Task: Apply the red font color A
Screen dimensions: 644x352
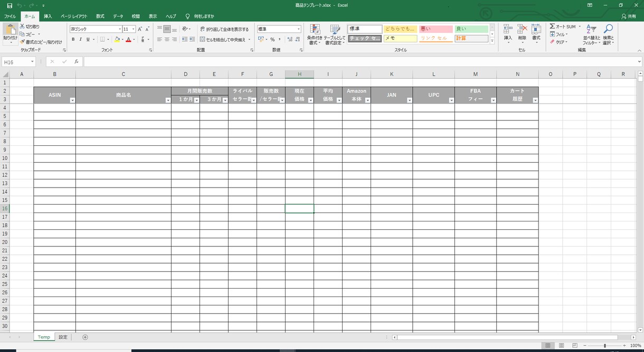Action: (128, 39)
